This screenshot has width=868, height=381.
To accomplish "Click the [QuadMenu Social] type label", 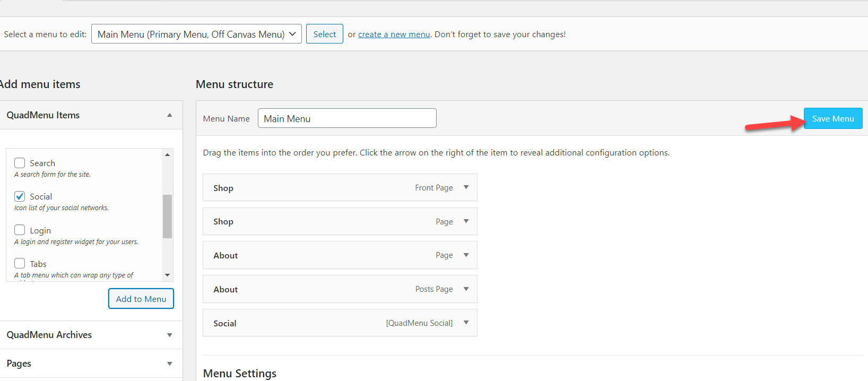I will (419, 323).
